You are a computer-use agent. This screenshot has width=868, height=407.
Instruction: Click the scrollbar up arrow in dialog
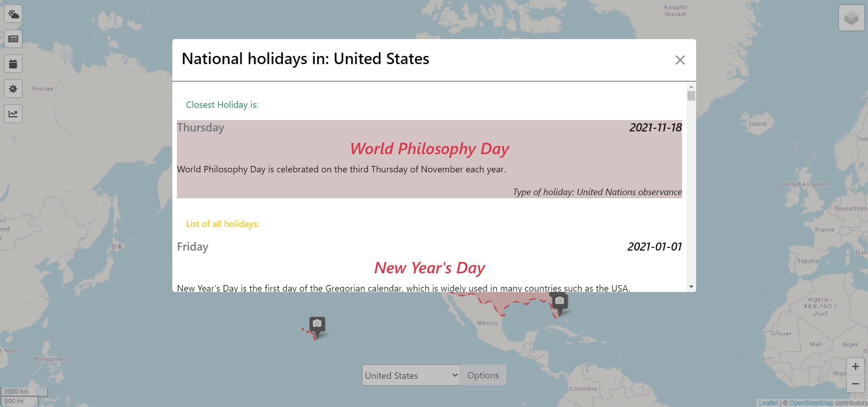[691, 86]
